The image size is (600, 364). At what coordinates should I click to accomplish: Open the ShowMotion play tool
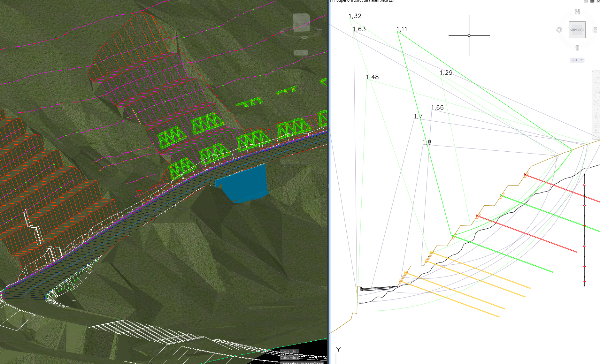[x=596, y=129]
